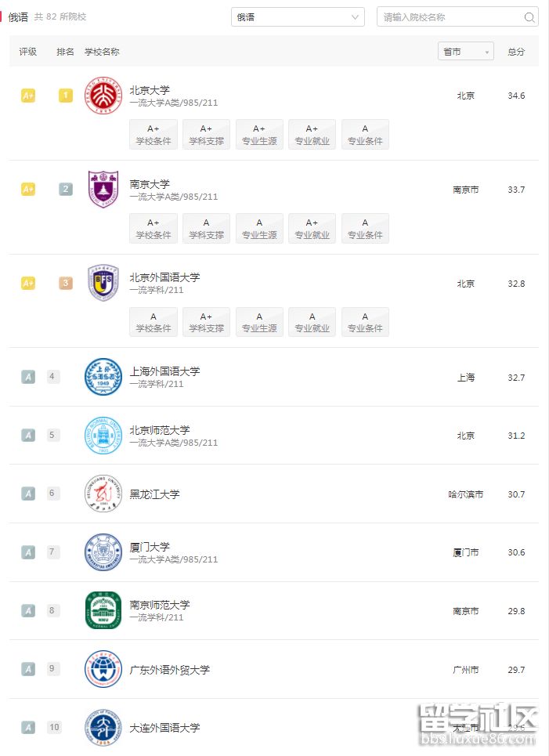Click the search magnifier icon
This screenshot has height=756, width=549.
coord(529,17)
